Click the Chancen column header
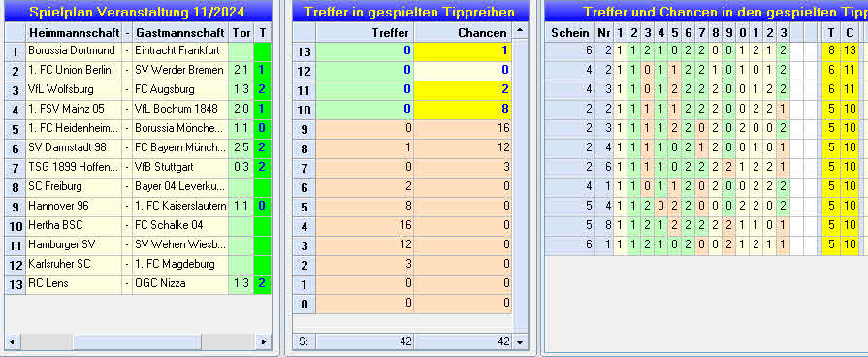This screenshot has width=868, height=357. click(464, 32)
